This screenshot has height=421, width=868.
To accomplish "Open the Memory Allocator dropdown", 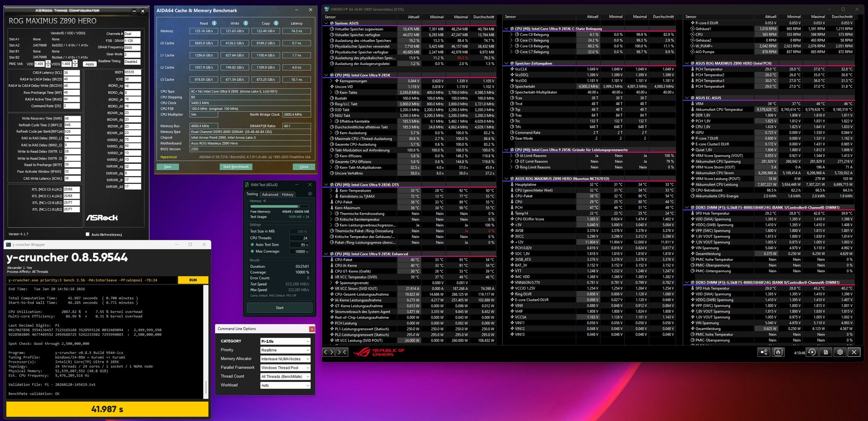I will tap(285, 359).
